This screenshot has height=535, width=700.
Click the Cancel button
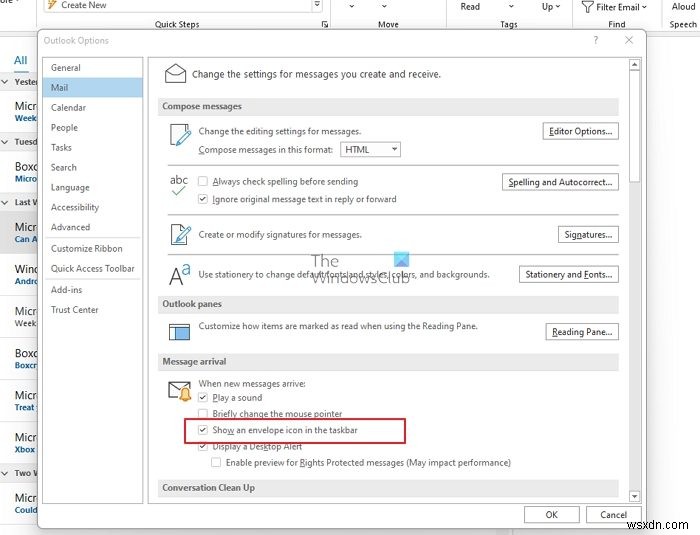pyautogui.click(x=613, y=514)
